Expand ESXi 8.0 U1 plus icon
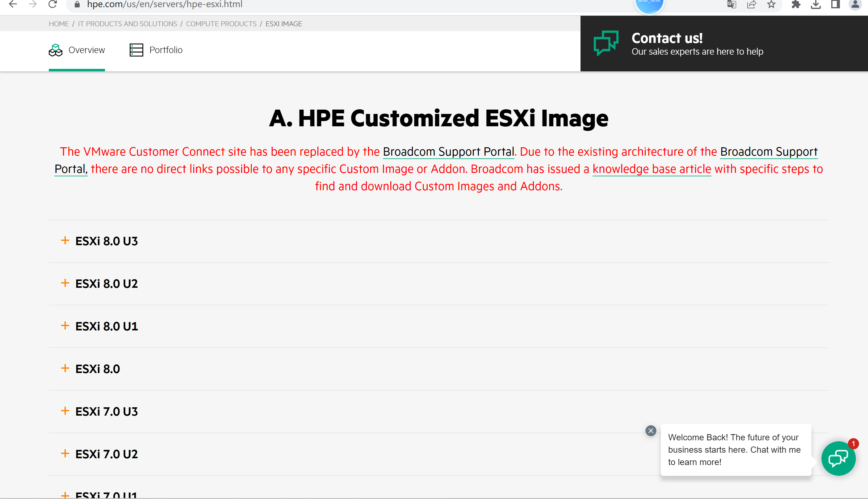The image size is (868, 499). [65, 325]
